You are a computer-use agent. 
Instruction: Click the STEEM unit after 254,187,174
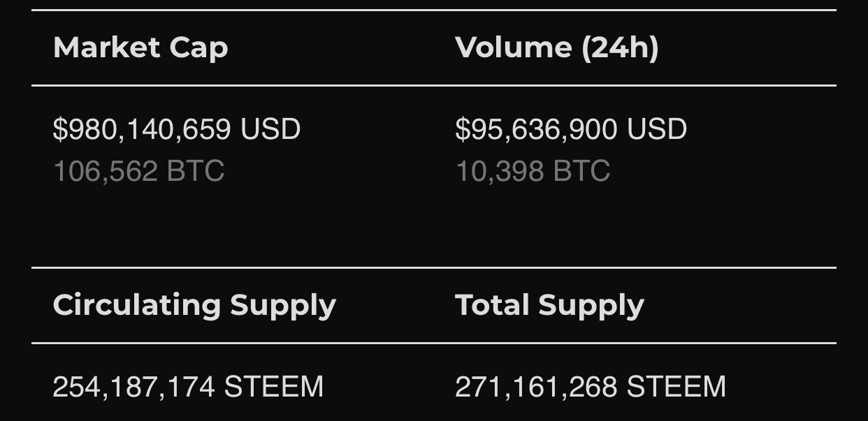click(273, 387)
